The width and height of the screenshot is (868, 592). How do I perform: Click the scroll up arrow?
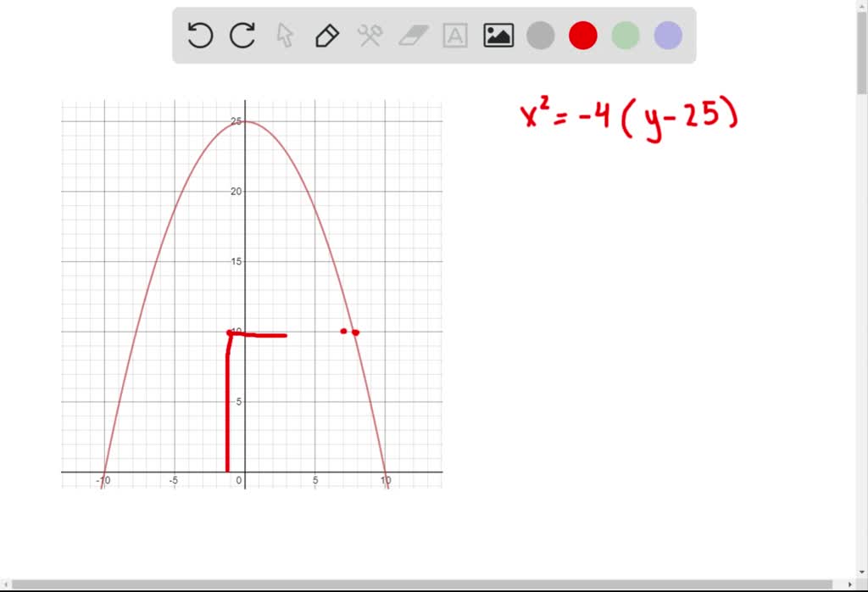(x=861, y=8)
